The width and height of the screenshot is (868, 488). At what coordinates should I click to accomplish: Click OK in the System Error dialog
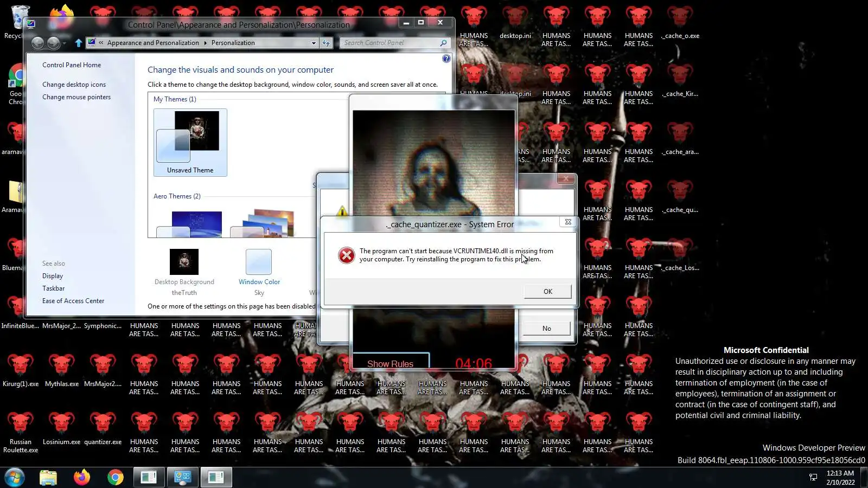(x=547, y=292)
